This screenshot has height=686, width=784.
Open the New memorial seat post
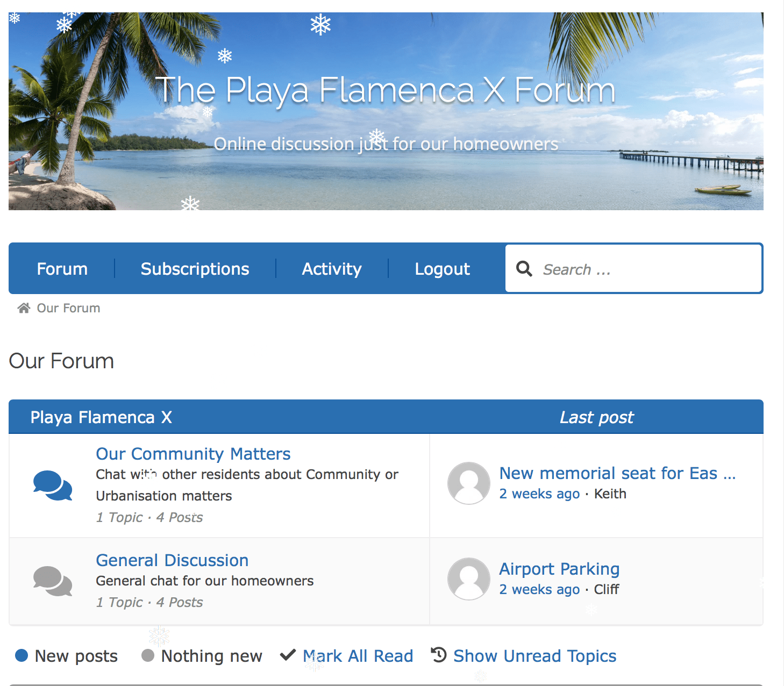617,473
